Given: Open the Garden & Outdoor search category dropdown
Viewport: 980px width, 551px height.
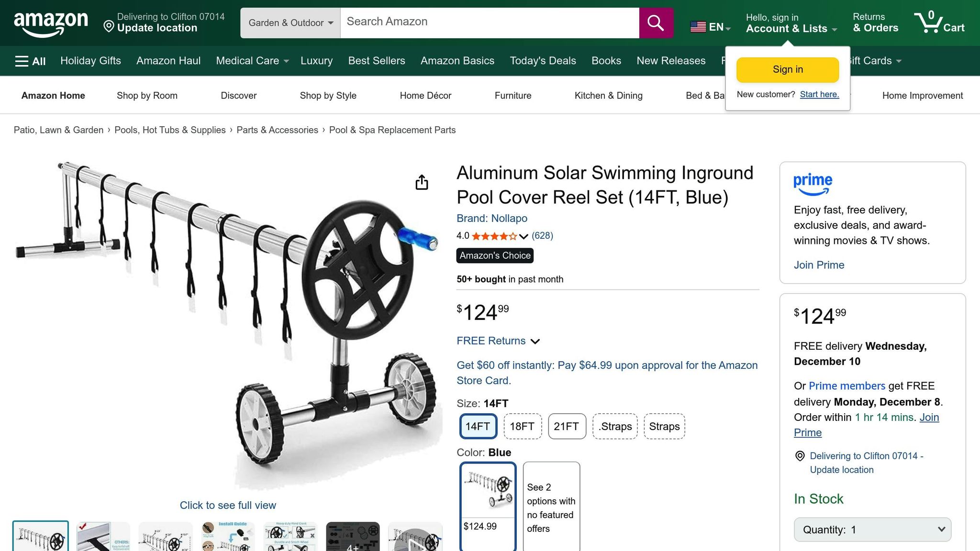Looking at the screenshot, I should (290, 22).
